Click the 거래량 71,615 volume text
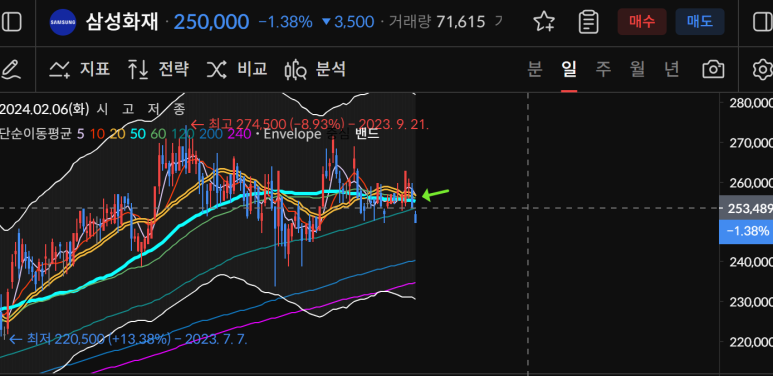This screenshot has height=376, width=773. coord(437,22)
